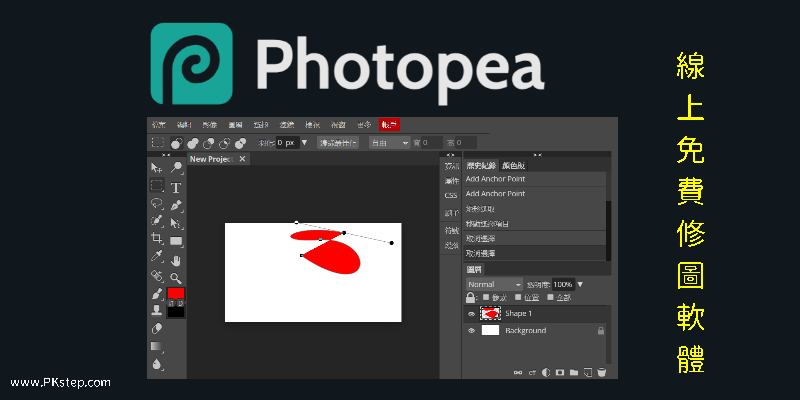Screen dimensions: 800x400
Task: Collapse the left toolbar with top arrows
Action: pos(166,155)
